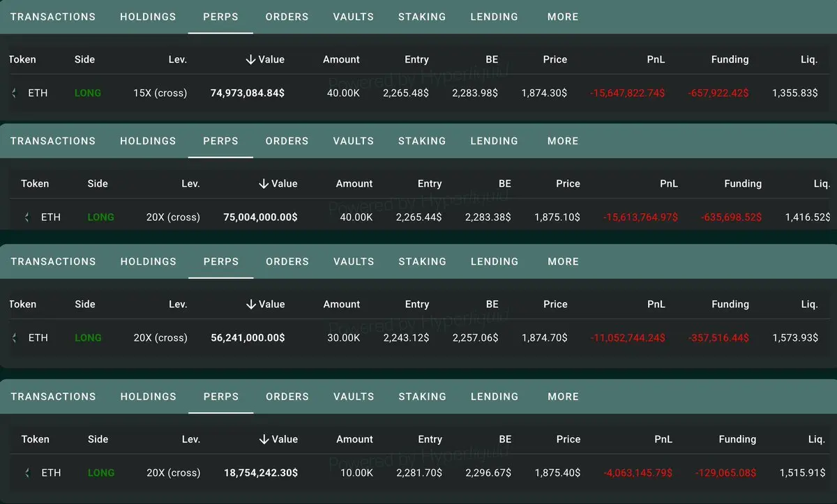
Task: Open STAKING tab in the topmost panel
Action: point(422,17)
